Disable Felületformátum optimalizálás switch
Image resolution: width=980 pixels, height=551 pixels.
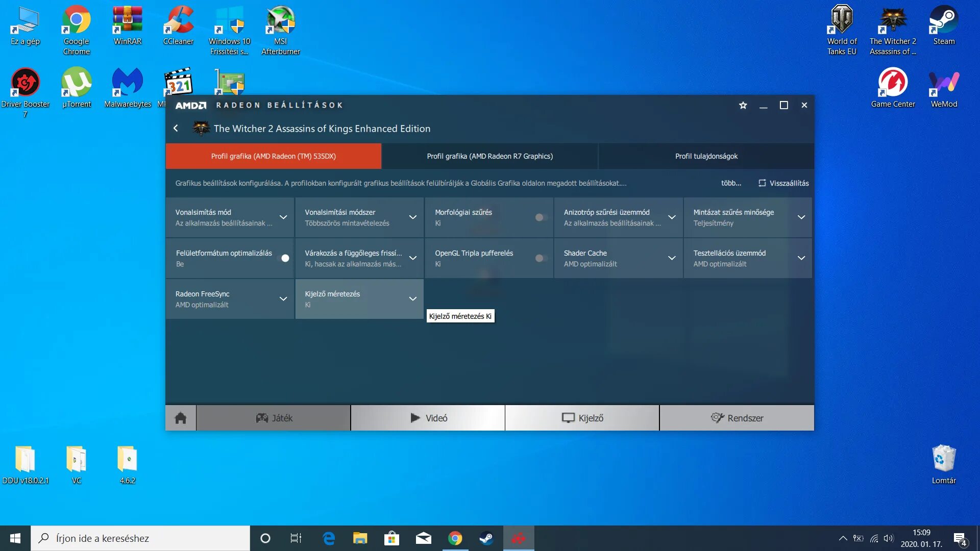click(283, 258)
